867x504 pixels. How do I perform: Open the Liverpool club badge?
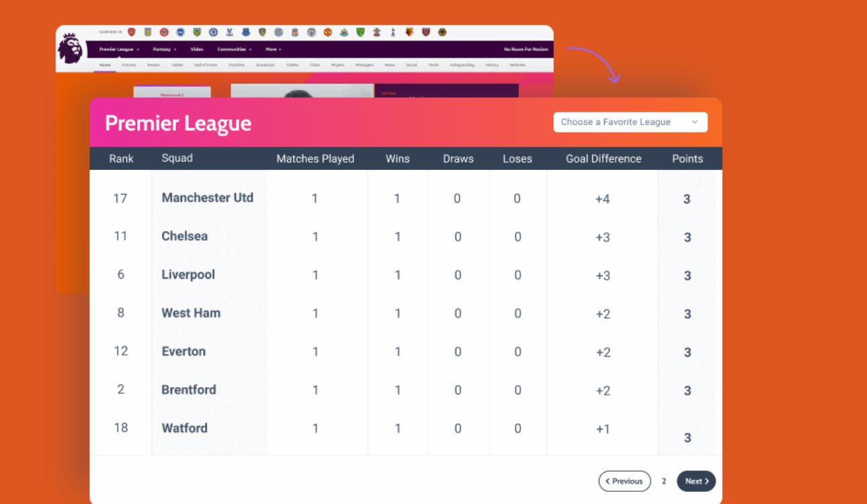point(294,32)
